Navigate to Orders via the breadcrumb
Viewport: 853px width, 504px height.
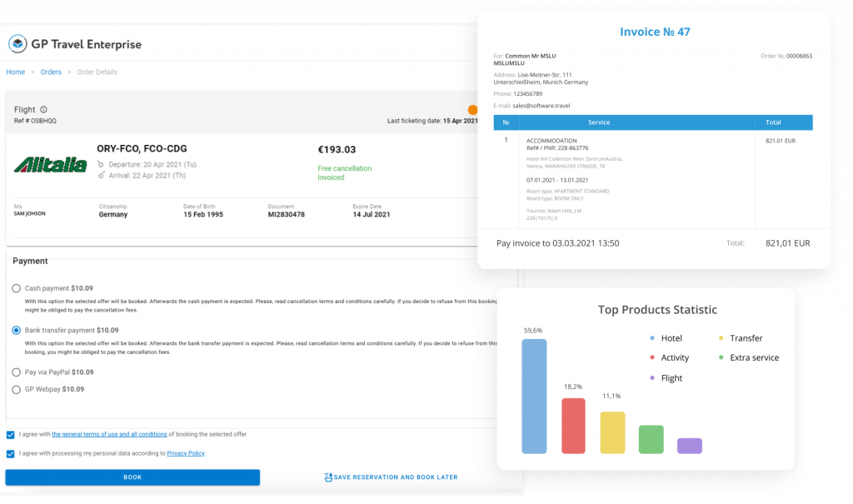click(x=50, y=72)
